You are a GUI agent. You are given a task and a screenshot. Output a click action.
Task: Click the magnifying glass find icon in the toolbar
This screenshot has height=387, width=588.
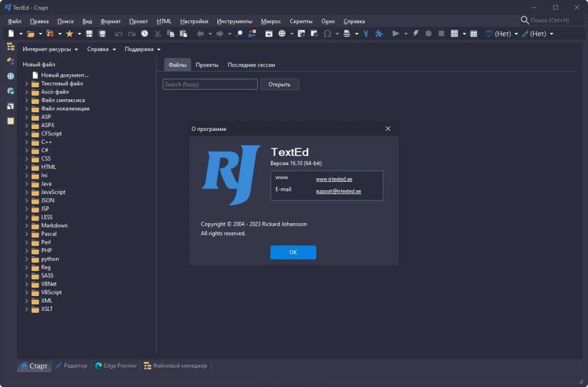239,34
